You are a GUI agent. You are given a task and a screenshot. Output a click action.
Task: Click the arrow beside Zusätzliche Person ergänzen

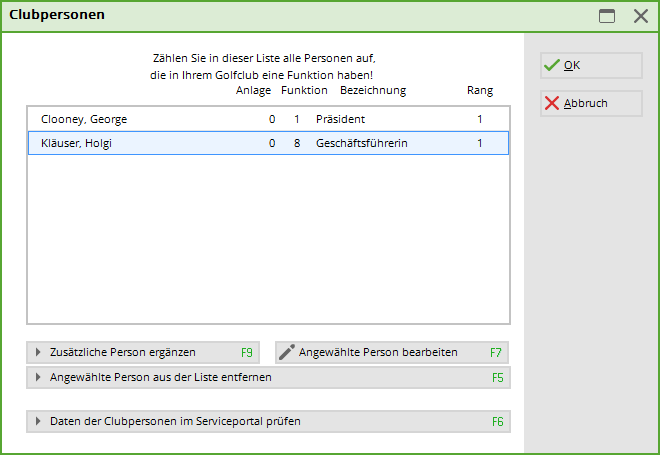(x=38, y=352)
